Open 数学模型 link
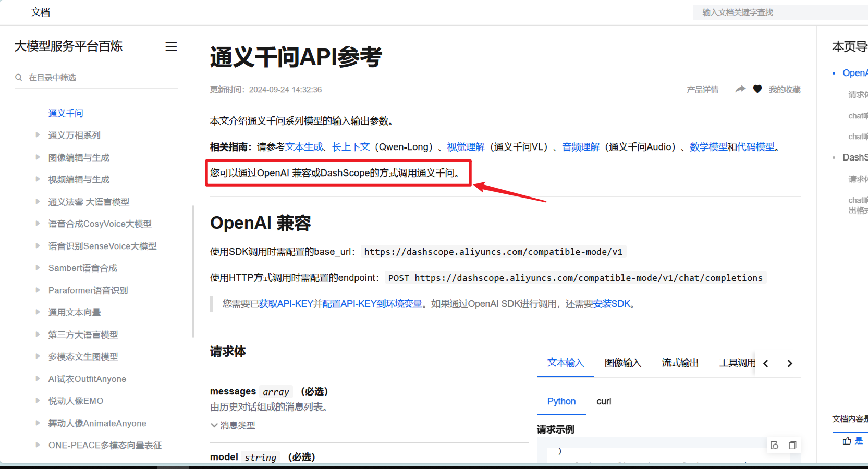 [708, 147]
